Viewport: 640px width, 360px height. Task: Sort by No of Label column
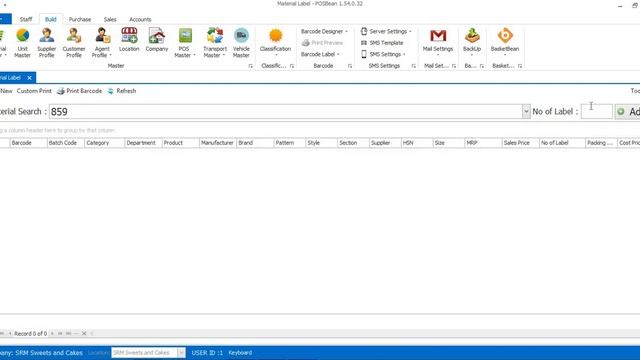562,143
